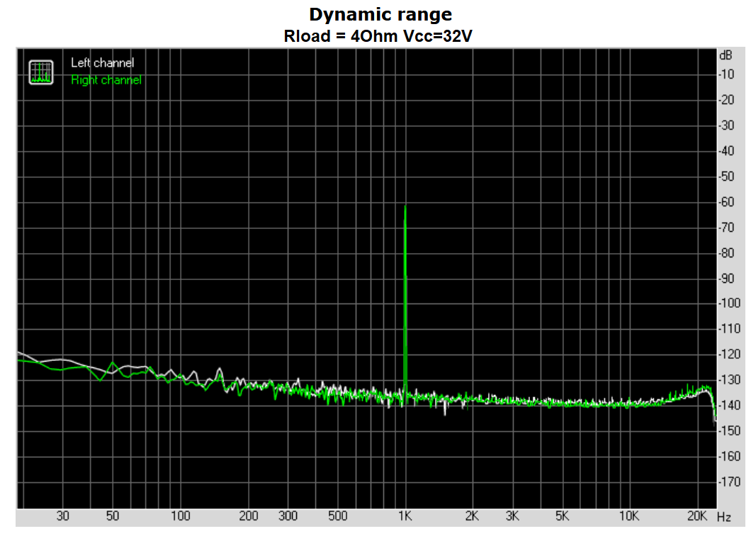Click the dB unit label on the right axis
Screen dimensions: 756x536
pos(726,55)
